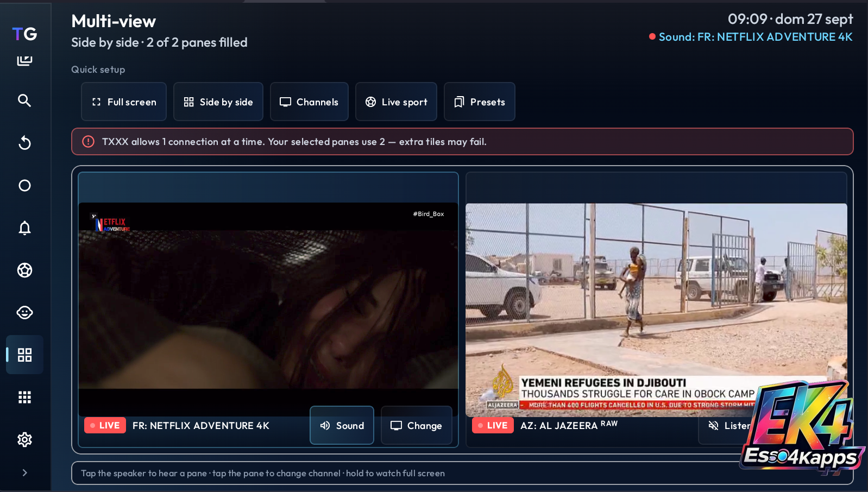Click the 'Multi-view' page title
The height and width of the screenshot is (492, 868).
pyautogui.click(x=114, y=21)
